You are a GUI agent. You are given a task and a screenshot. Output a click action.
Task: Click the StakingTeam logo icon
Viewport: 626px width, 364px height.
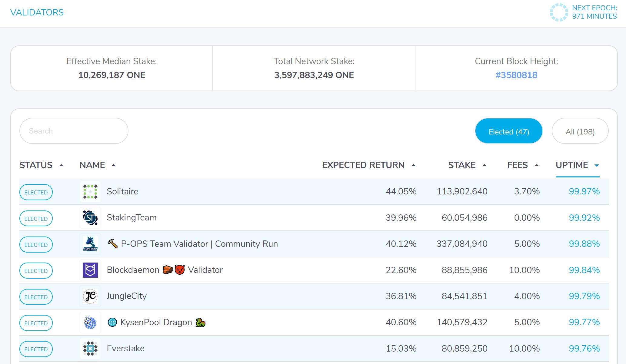[x=90, y=218]
